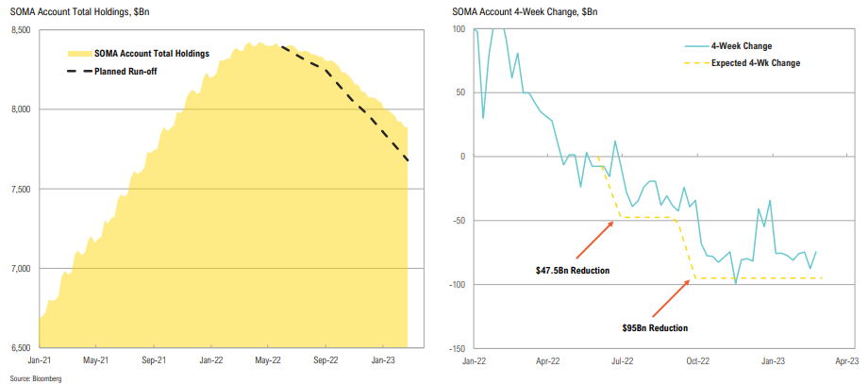Click the -150 y-axis label

456,348
